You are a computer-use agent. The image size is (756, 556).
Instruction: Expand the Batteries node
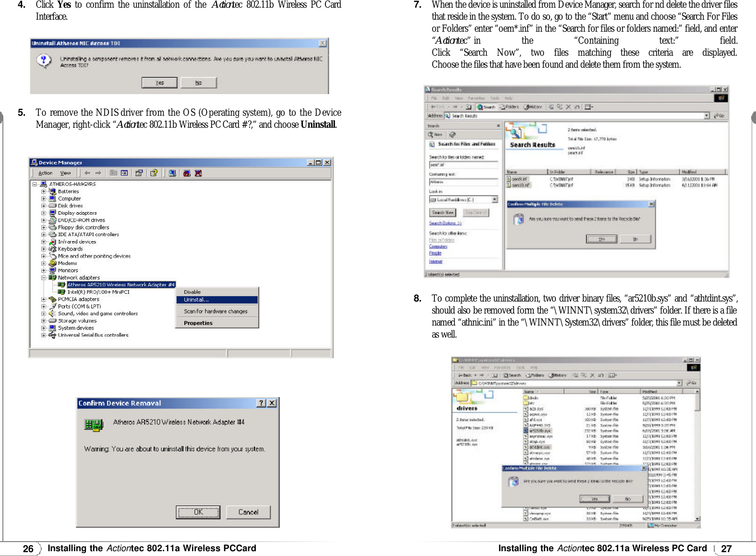pos(44,191)
